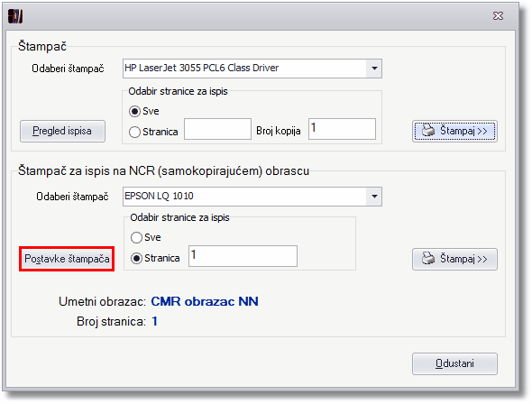Open the EPSON LQ 1010 combo box
532x404 pixels.
pyautogui.click(x=252, y=197)
